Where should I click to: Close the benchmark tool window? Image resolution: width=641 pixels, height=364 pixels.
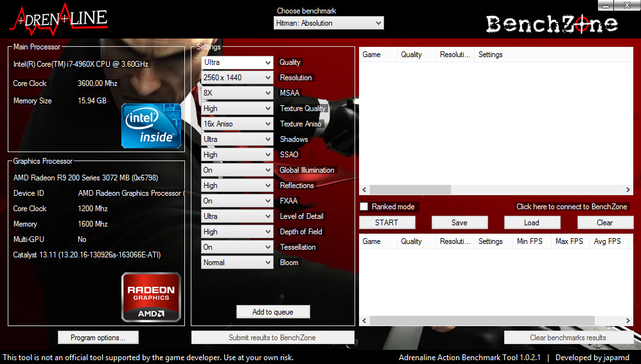(627, 5)
